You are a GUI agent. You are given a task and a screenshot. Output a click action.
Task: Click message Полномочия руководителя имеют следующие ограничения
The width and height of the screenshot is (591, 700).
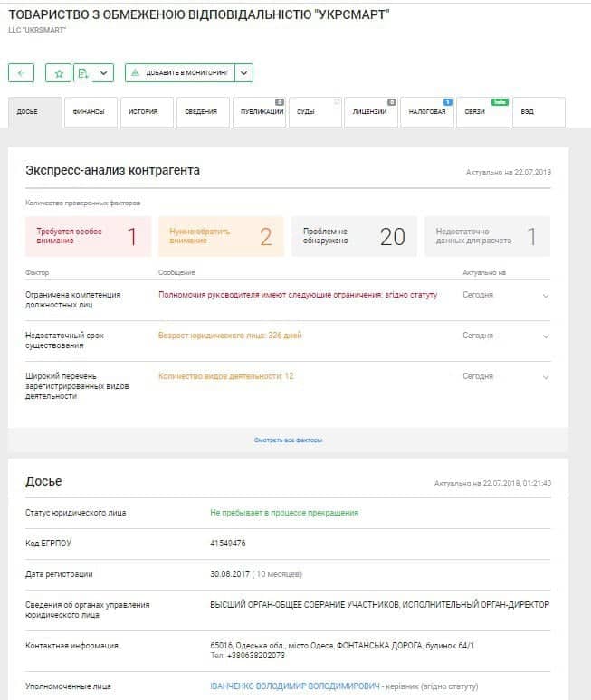pyautogui.click(x=298, y=295)
